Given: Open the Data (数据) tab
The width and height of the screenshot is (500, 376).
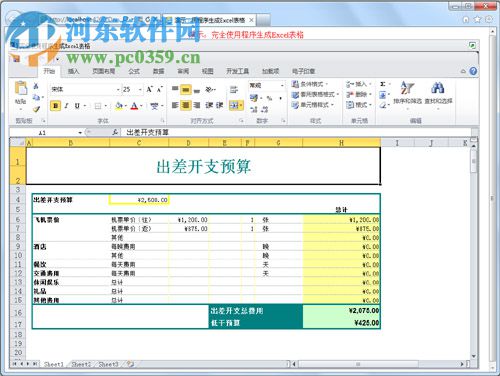Looking at the screenshot, I should [x=159, y=71].
